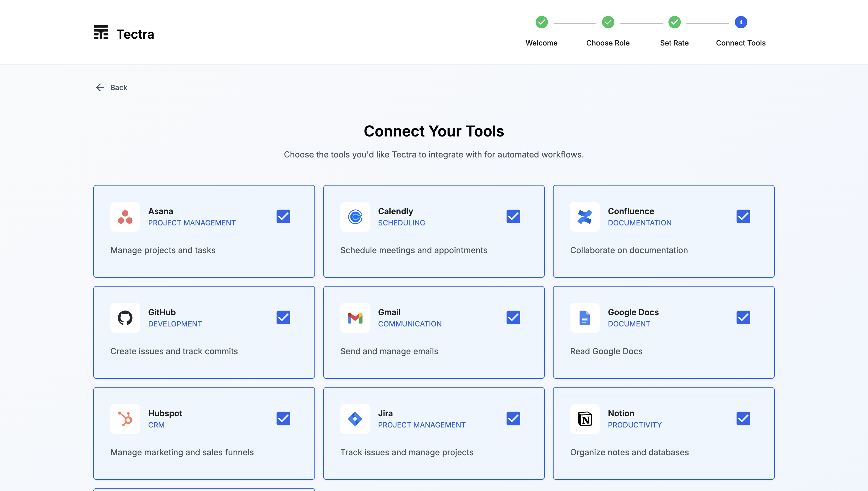The image size is (868, 491).
Task: Uncheck the Confluence integration checkbox
Action: [743, 217]
